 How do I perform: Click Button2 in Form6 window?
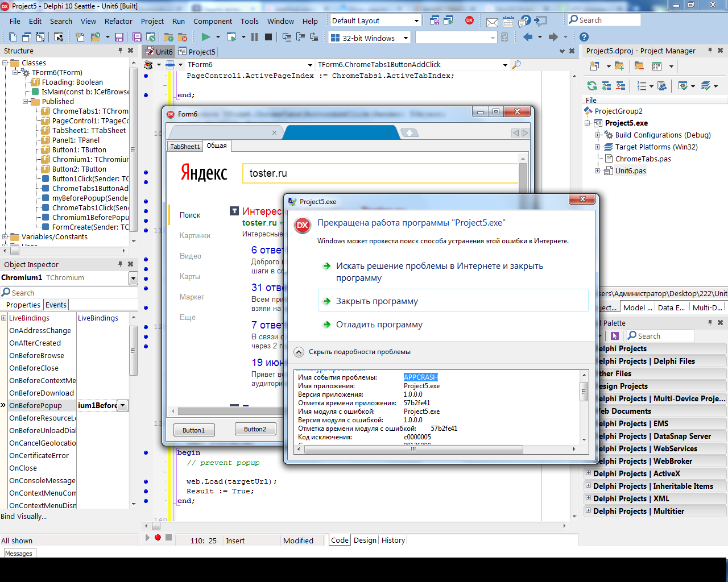pyautogui.click(x=255, y=429)
